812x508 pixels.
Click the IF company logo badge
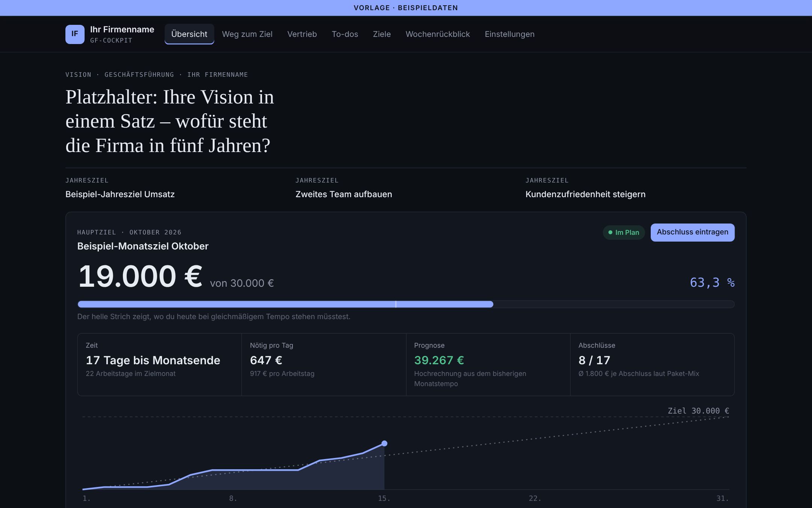(x=75, y=34)
